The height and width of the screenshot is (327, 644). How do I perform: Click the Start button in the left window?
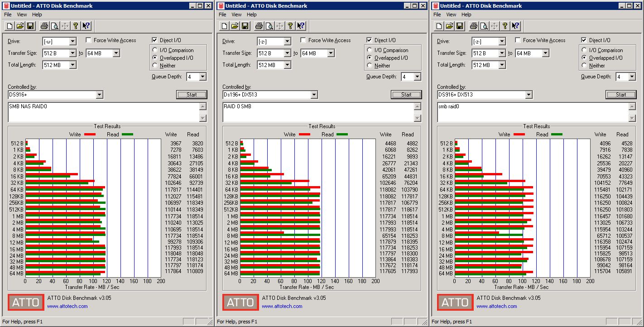coord(192,95)
